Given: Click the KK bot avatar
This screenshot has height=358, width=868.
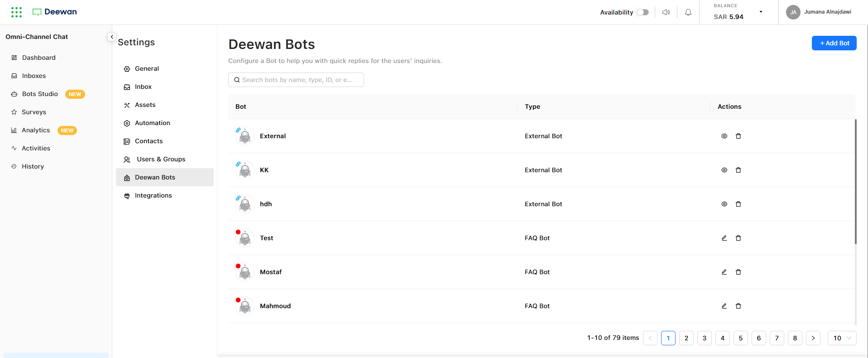Looking at the screenshot, I should (245, 170).
